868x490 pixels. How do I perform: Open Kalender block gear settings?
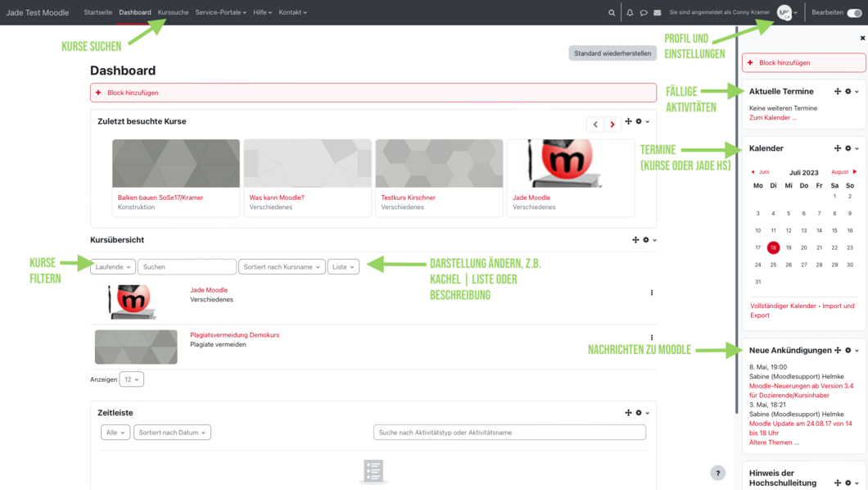848,148
